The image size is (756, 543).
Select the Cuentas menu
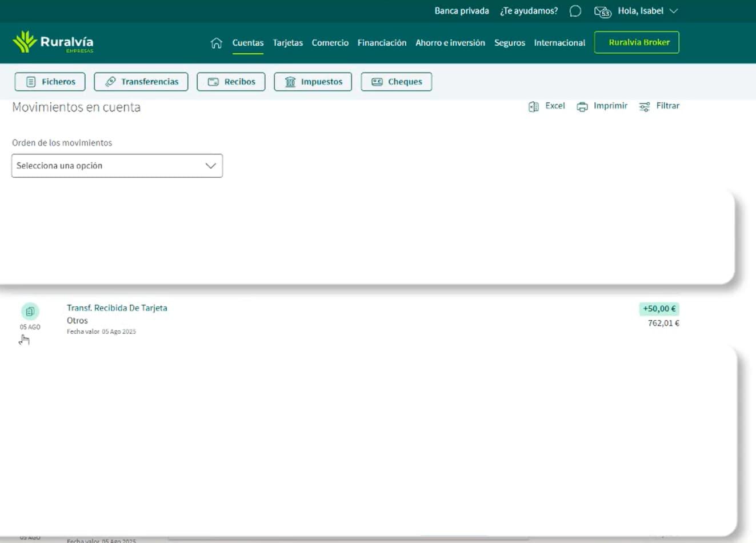click(x=248, y=43)
